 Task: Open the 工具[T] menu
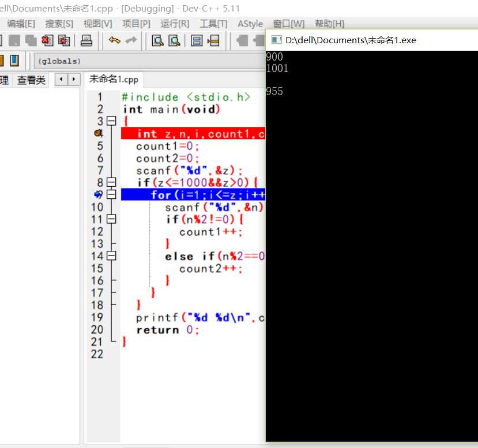(x=213, y=24)
